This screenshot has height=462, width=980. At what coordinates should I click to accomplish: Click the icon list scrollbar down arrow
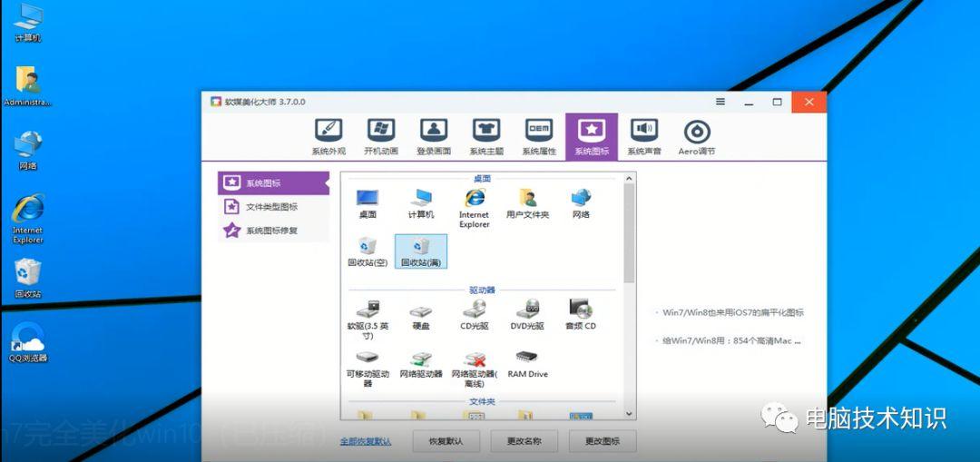629,414
